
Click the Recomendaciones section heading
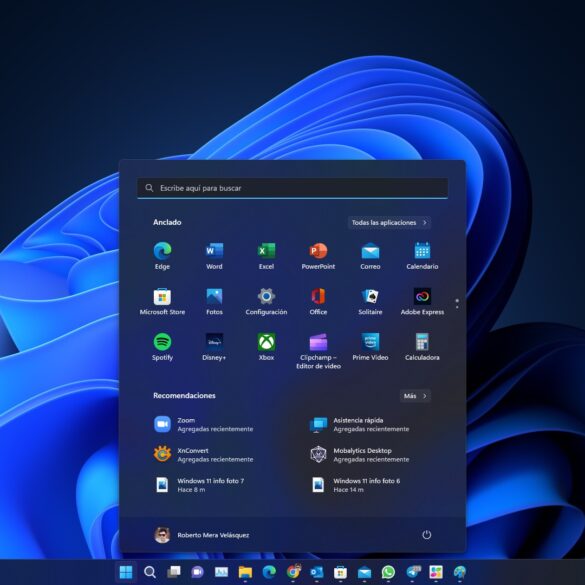(x=184, y=395)
